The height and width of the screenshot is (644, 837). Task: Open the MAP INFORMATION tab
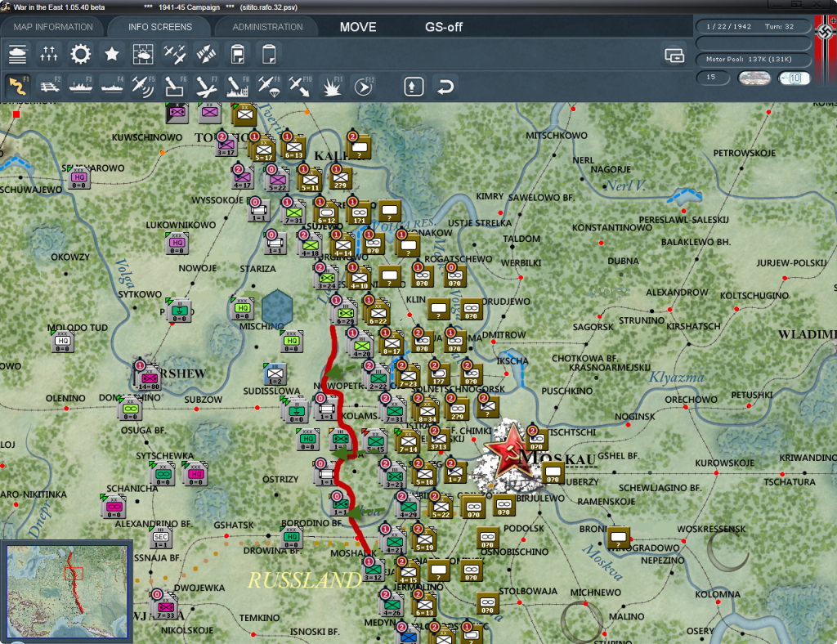click(53, 27)
